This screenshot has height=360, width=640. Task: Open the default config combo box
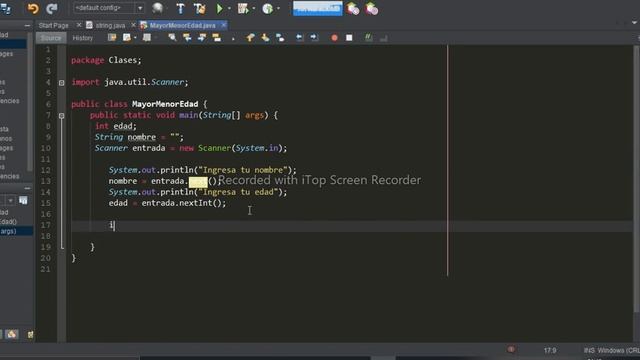click(109, 8)
